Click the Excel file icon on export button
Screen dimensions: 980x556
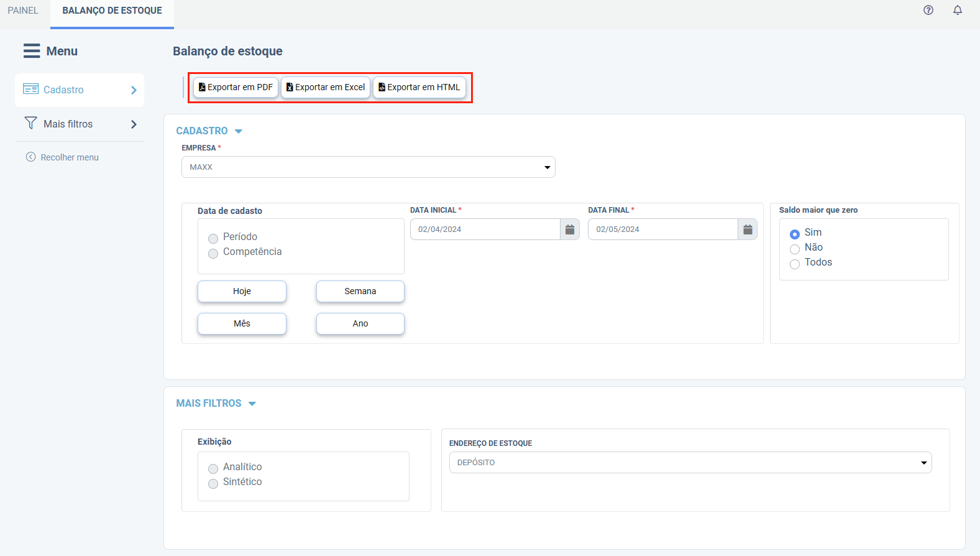tap(290, 87)
